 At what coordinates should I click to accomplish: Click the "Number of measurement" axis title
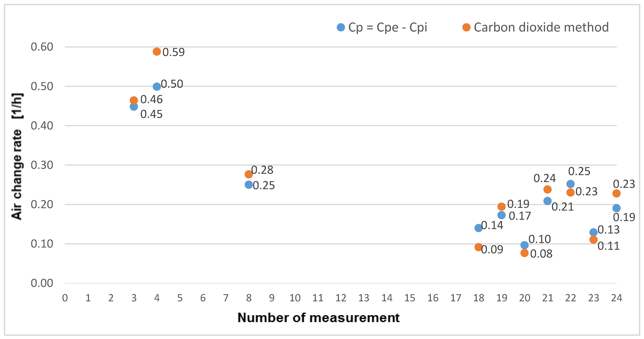(319, 318)
